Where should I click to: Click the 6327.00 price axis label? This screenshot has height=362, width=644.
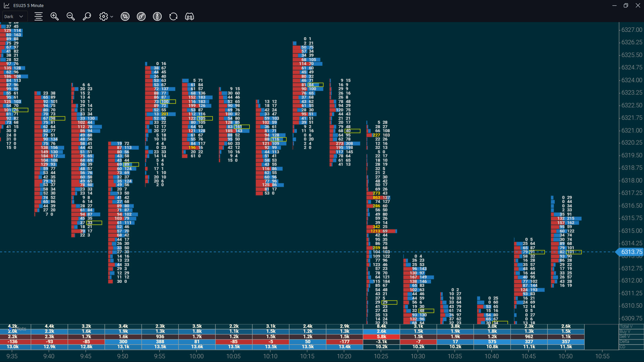coord(632,29)
